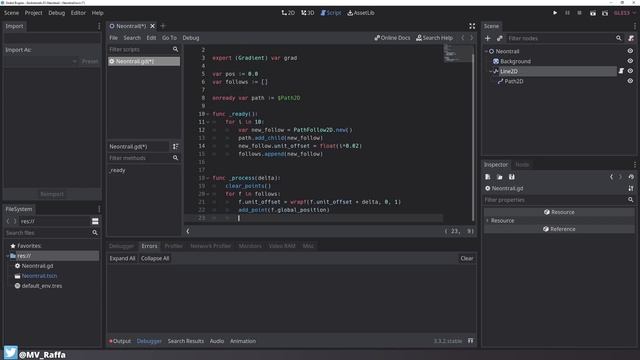
Task: Go to next edited script location
Action: [471, 38]
